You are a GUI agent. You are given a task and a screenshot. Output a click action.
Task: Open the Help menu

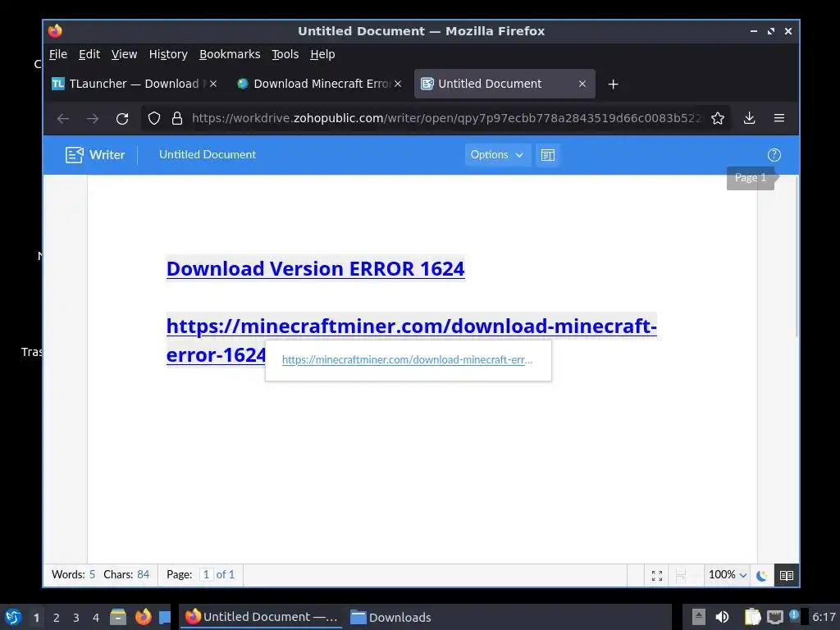pos(322,54)
